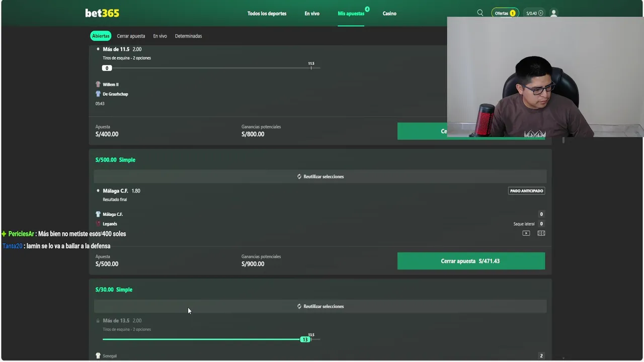
Task: Click the deposit plus icon beside balance
Action: [541, 13]
